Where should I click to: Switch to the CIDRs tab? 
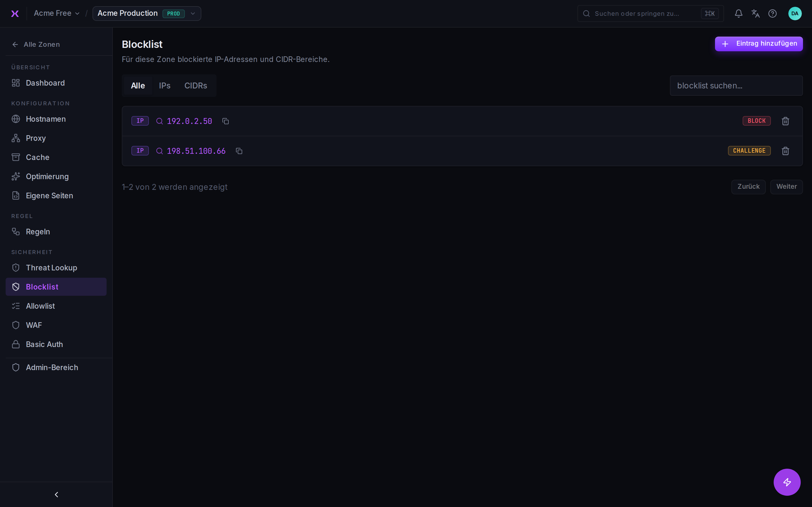[196, 86]
